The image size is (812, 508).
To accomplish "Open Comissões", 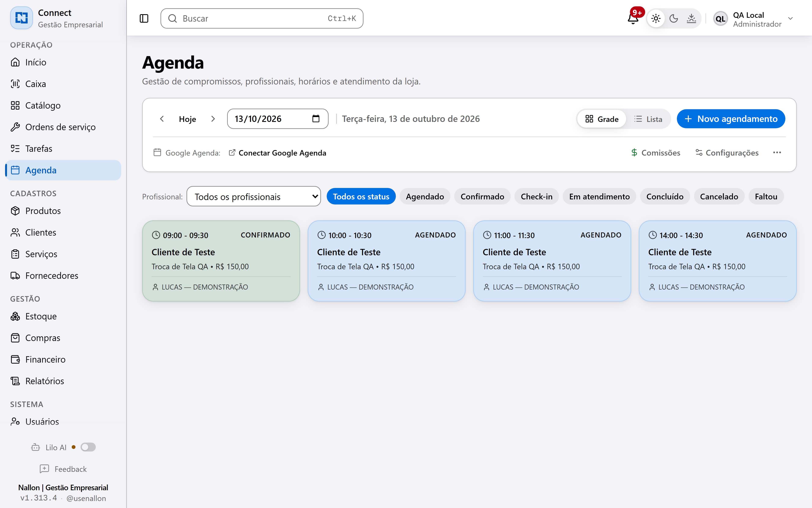I will 656,153.
